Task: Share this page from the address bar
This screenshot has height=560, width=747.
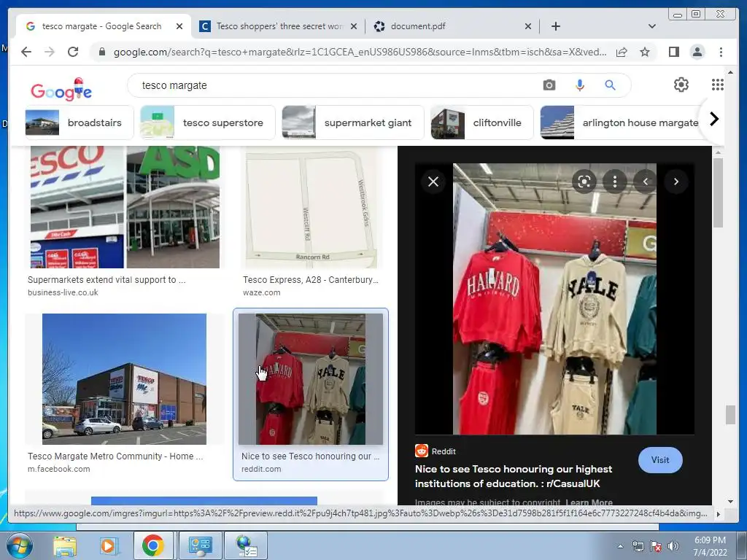Action: point(622,52)
